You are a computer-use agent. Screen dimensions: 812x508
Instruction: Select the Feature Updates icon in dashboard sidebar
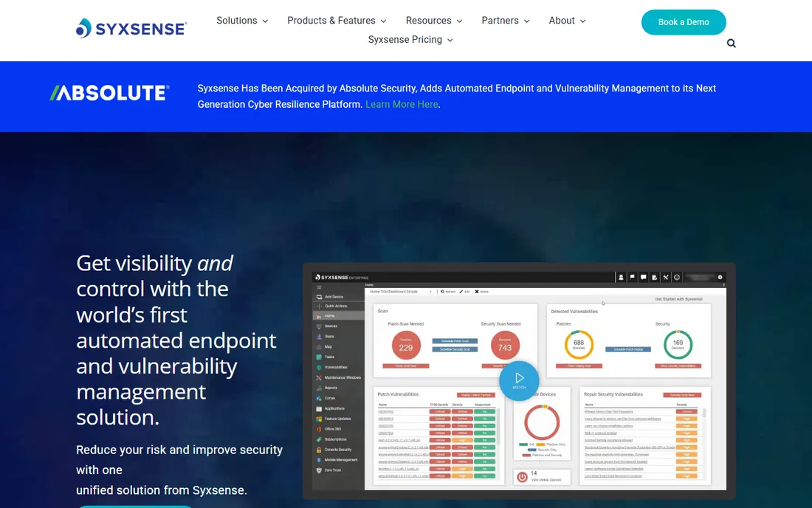point(319,419)
